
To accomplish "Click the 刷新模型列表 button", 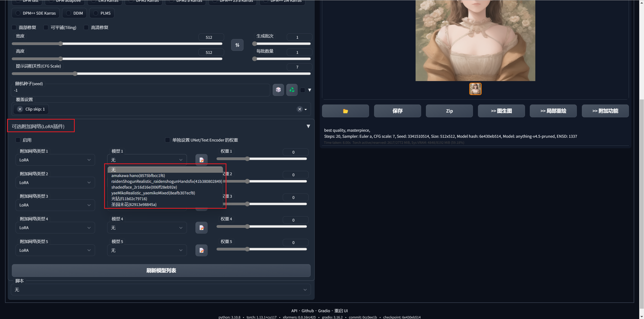I will [161, 270].
